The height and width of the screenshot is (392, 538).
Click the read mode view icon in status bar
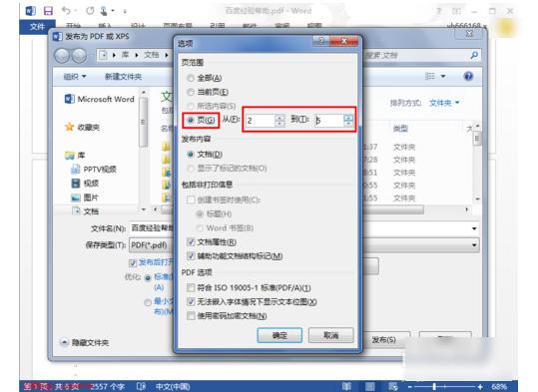346,386
